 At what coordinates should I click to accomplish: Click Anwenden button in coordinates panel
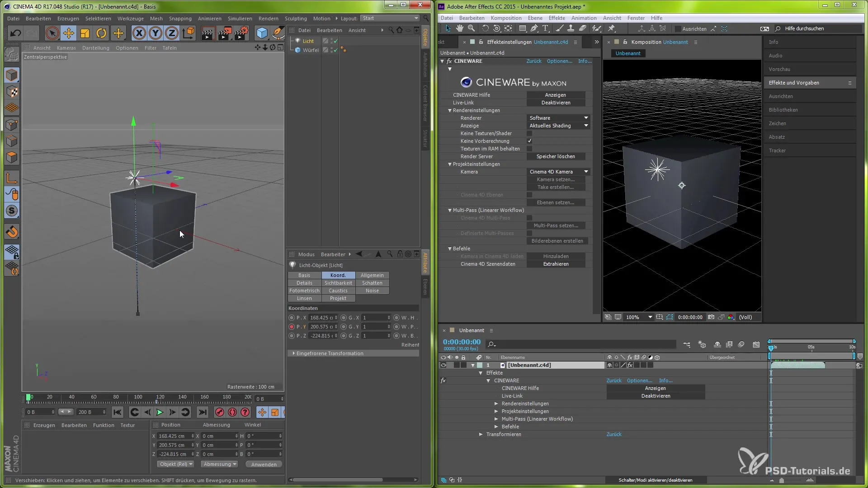click(x=264, y=465)
